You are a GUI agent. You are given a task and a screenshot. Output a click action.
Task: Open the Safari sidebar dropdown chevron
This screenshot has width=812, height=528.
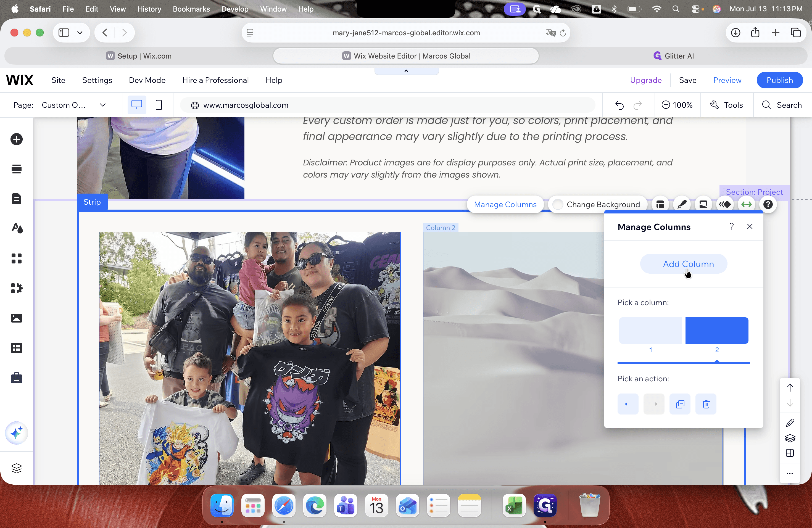[x=80, y=33]
